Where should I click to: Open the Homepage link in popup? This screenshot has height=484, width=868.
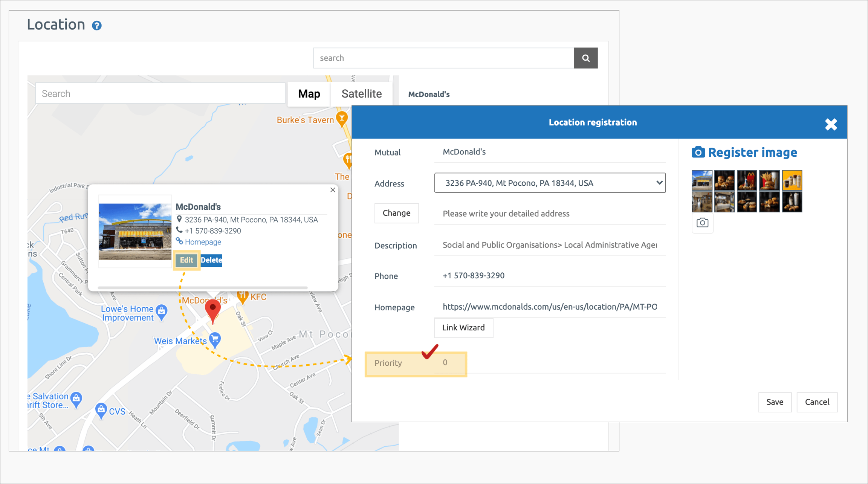[203, 242]
